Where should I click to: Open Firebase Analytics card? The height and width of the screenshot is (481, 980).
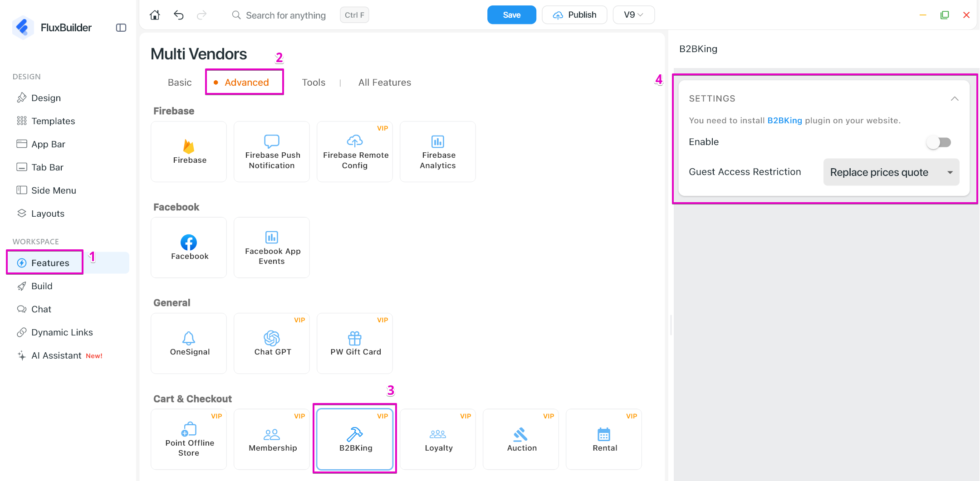tap(438, 151)
